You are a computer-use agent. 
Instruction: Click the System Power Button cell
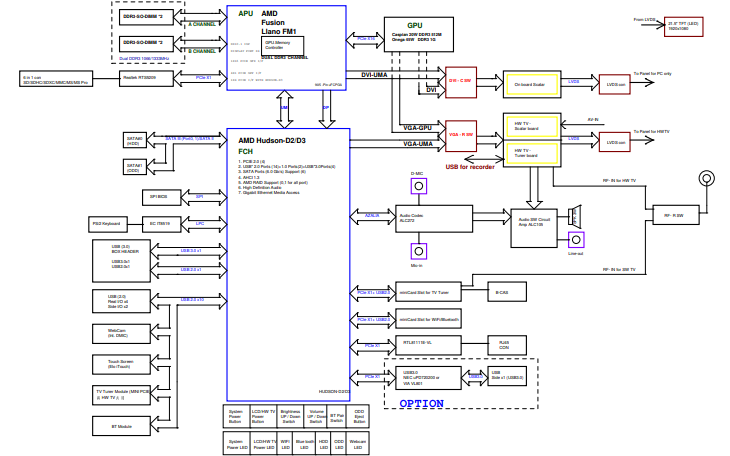[x=237, y=416]
